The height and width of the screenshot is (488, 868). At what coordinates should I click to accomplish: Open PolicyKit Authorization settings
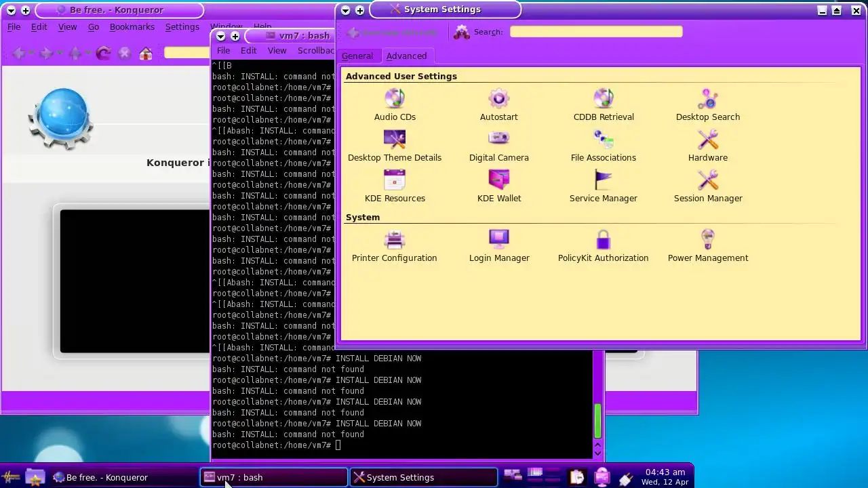pos(603,246)
